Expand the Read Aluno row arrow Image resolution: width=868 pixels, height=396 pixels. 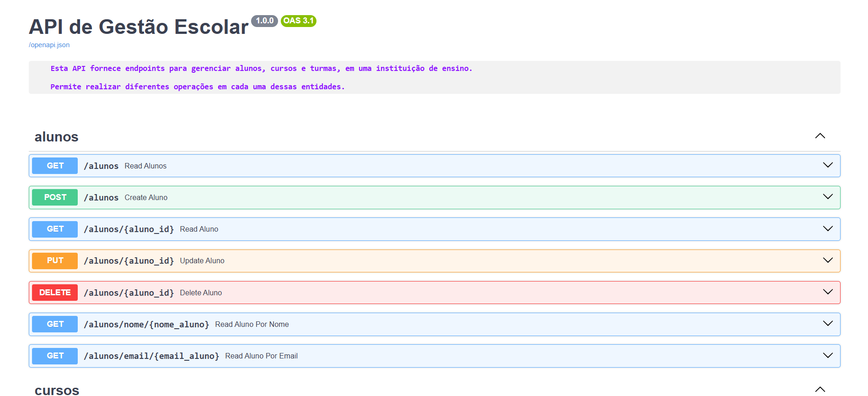click(827, 229)
